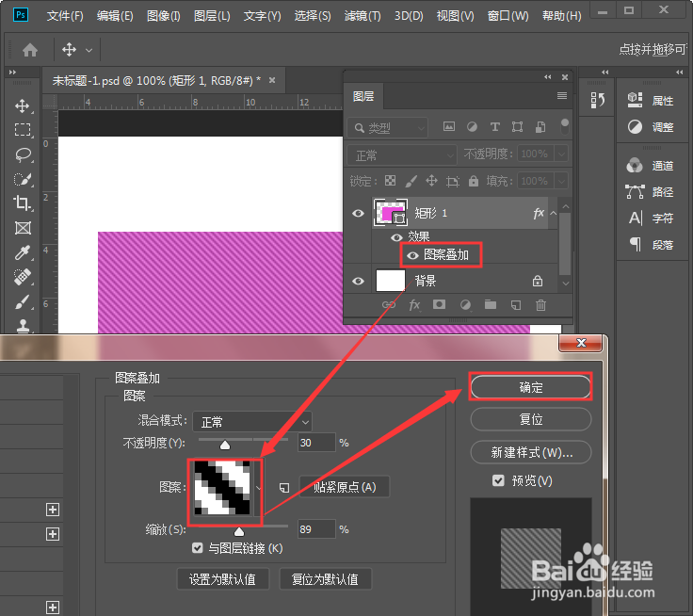
Task: Filter layers by type (T) icon
Action: pos(494,127)
